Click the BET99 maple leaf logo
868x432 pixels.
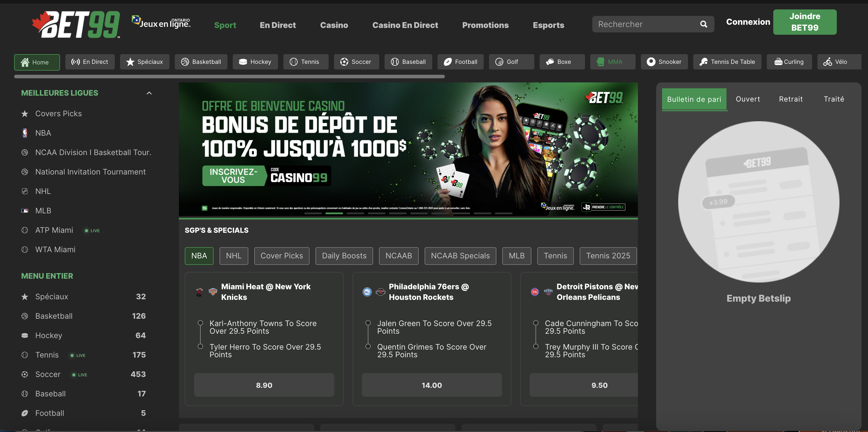coord(76,24)
